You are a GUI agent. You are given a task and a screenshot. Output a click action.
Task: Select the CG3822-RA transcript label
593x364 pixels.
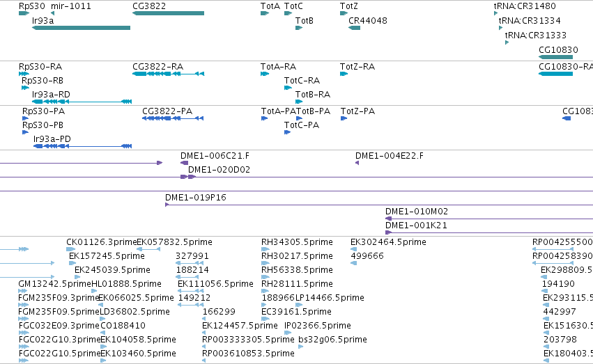pos(157,67)
